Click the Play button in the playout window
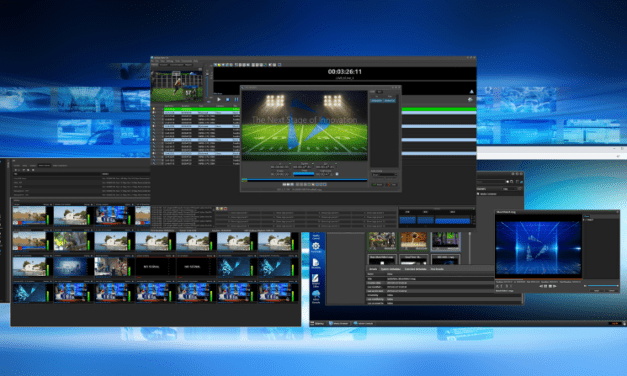 pyautogui.click(x=219, y=99)
